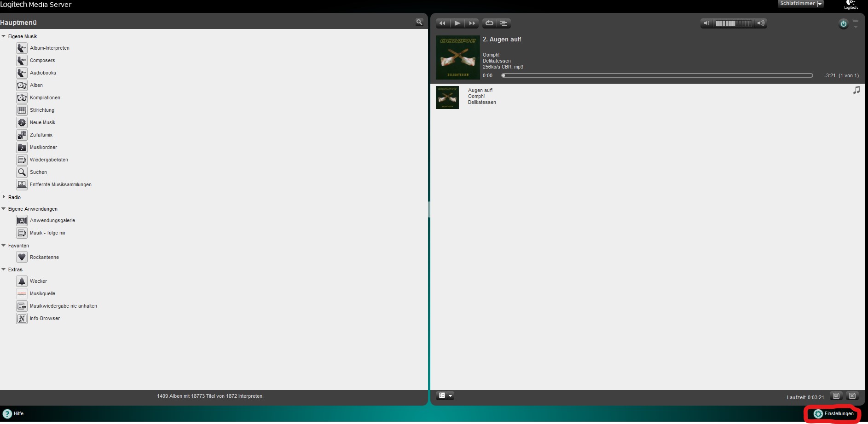This screenshot has height=424, width=868.
Task: Open the Neue Musik icon
Action: [22, 122]
